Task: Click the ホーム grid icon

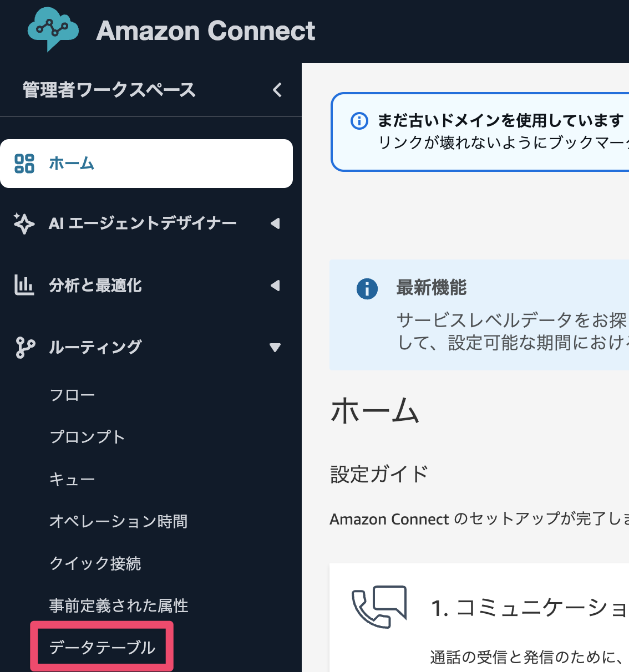Action: [24, 164]
